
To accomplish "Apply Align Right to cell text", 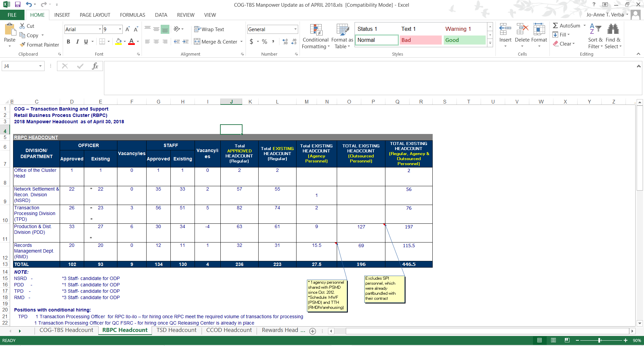I will tap(165, 42).
